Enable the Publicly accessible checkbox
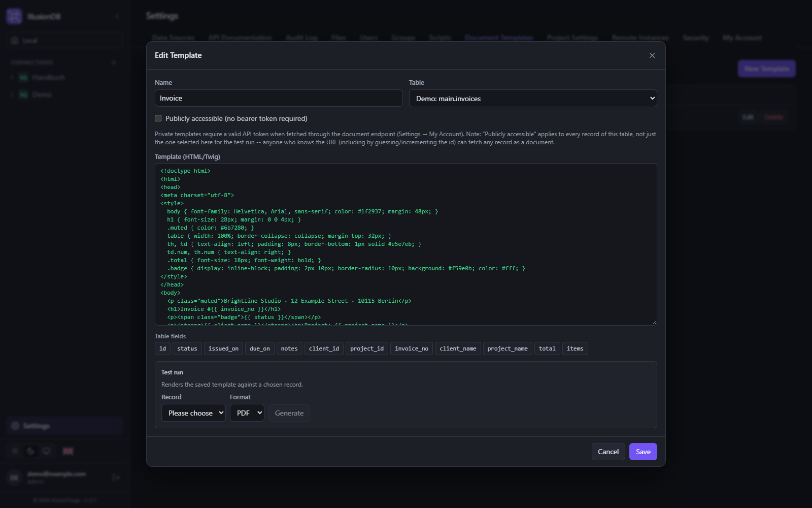 (158, 118)
